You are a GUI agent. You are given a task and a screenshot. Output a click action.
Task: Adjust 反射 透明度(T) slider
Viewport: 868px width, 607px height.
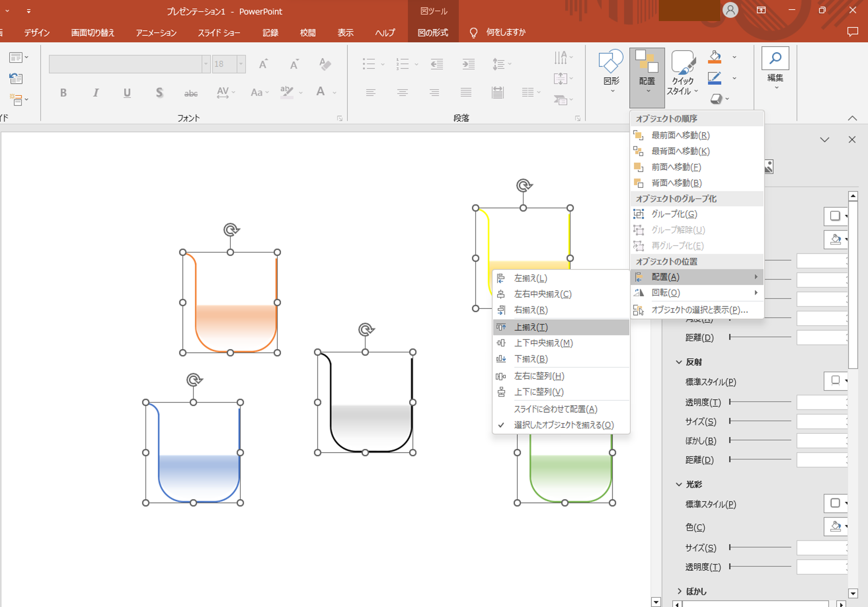[760, 402]
